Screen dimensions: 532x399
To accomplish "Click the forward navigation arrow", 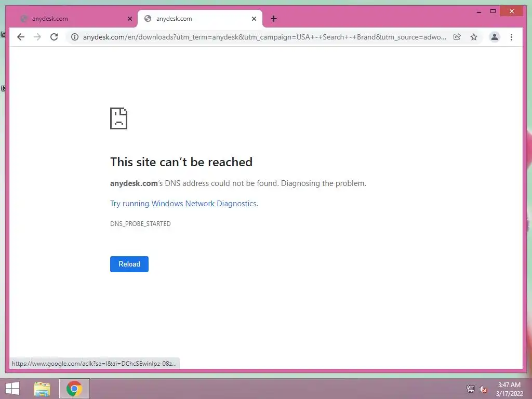I will 37,37.
